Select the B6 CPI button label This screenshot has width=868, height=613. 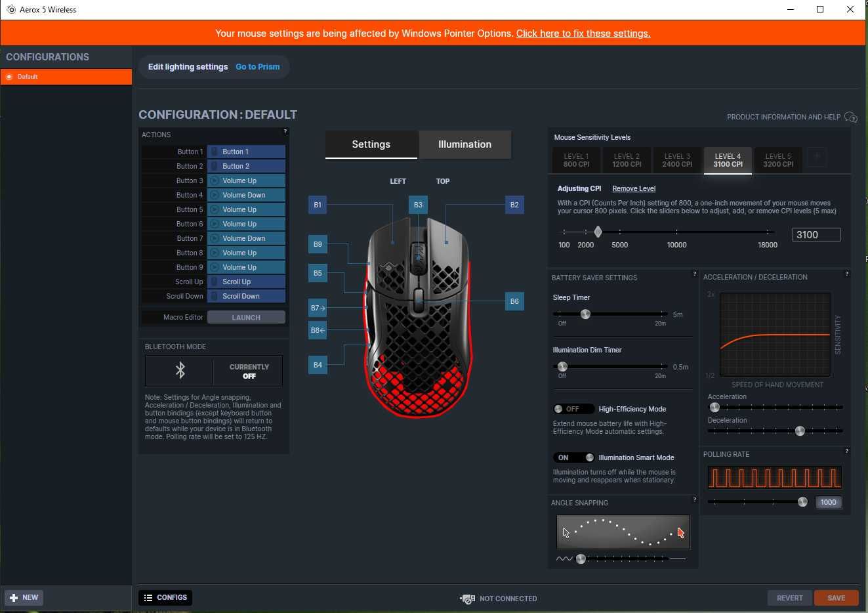pos(514,301)
